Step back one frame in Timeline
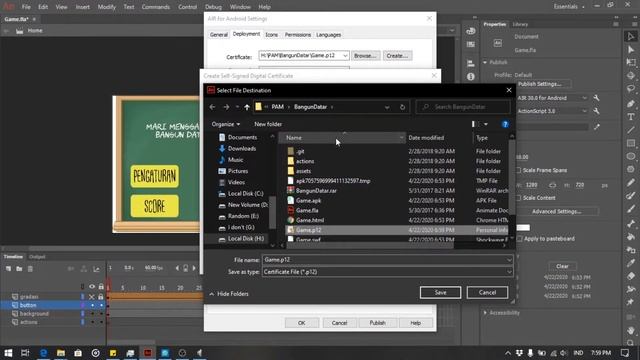This screenshot has height=360, width=640. pyautogui.click(x=177, y=268)
